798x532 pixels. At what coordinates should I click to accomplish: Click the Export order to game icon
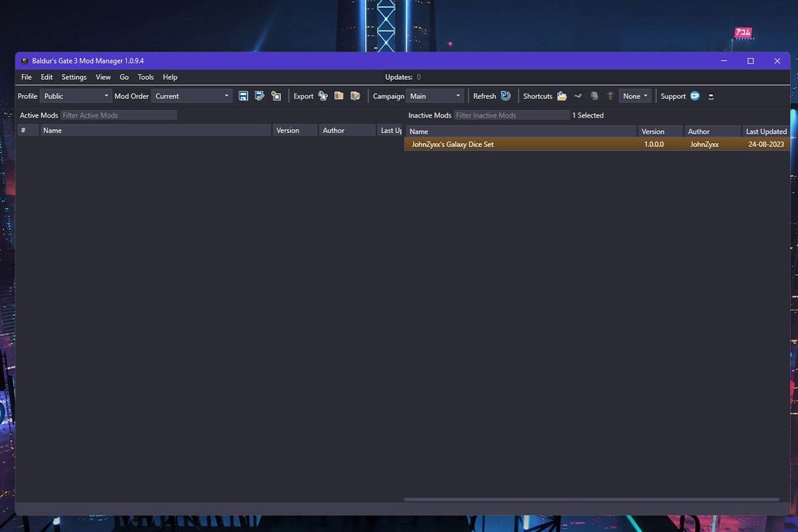point(323,96)
